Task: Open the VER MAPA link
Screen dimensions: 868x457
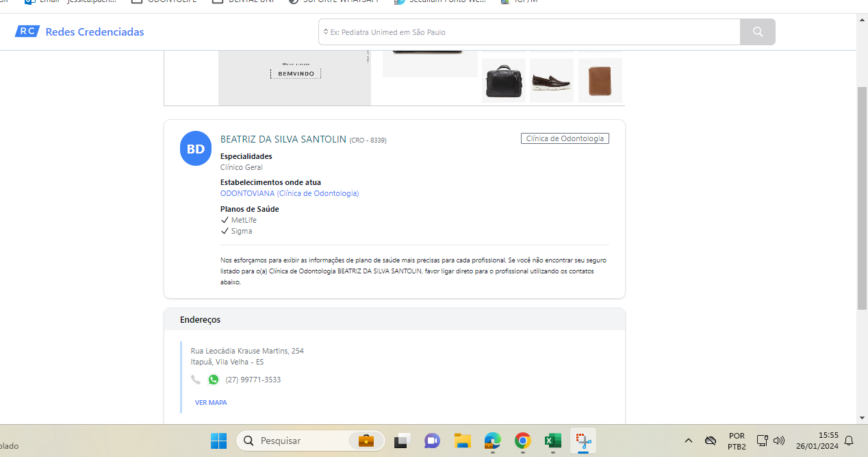Action: click(211, 403)
